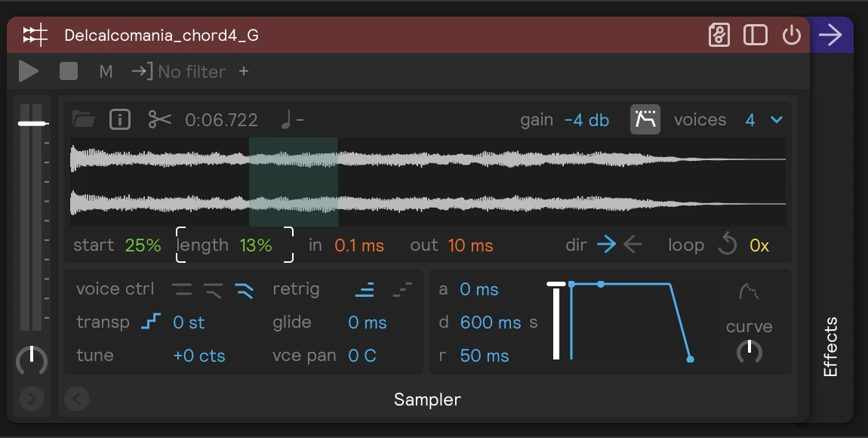Click the pan knob below volume meter
Screen dimensions: 868x438
coord(32,360)
